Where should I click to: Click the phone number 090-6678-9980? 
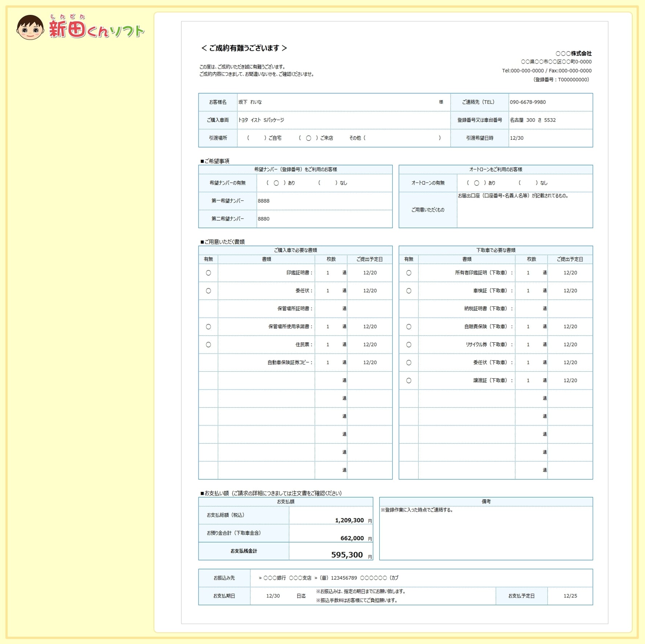point(528,102)
